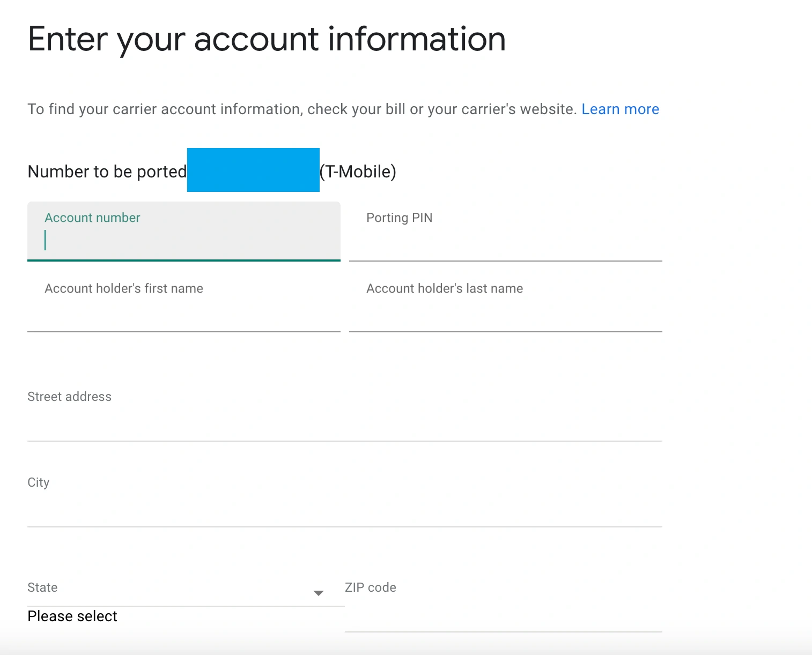This screenshot has height=655, width=812.
Task: Click the 'Enter your account information' heading
Action: pos(267,40)
